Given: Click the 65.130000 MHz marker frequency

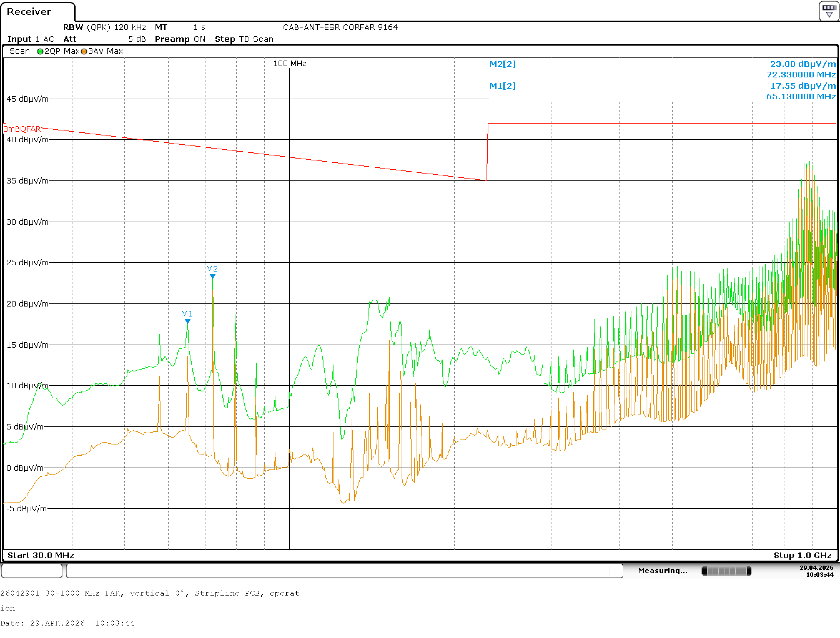Looking at the screenshot, I should pyautogui.click(x=801, y=96).
